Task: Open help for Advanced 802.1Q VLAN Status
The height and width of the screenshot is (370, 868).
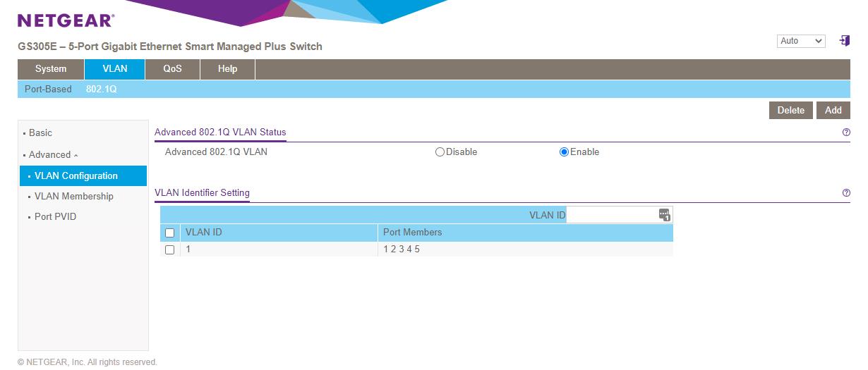Action: point(846,132)
